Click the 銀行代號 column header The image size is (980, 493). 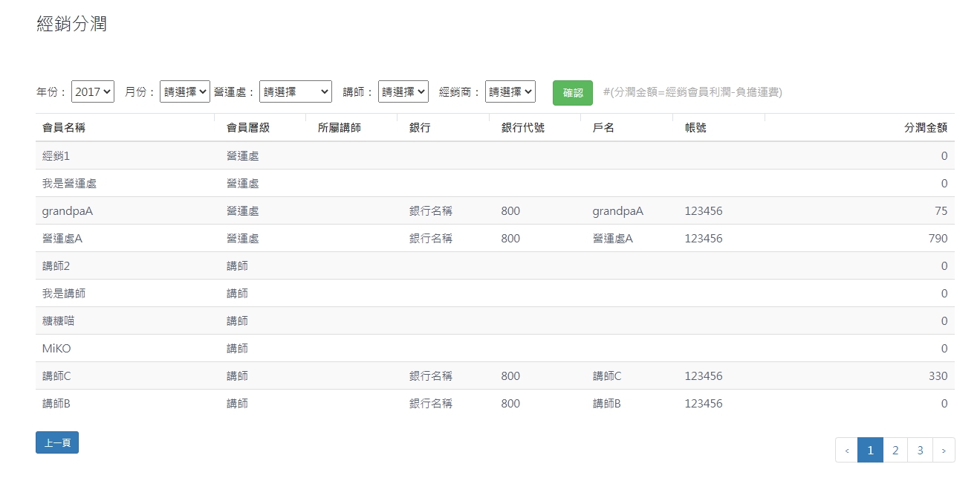point(522,127)
